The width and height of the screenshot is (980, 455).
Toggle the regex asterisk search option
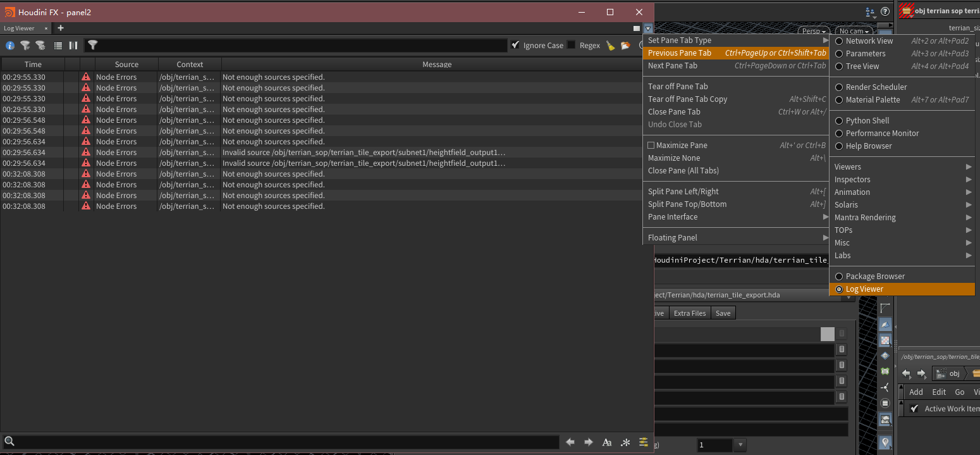[625, 442]
